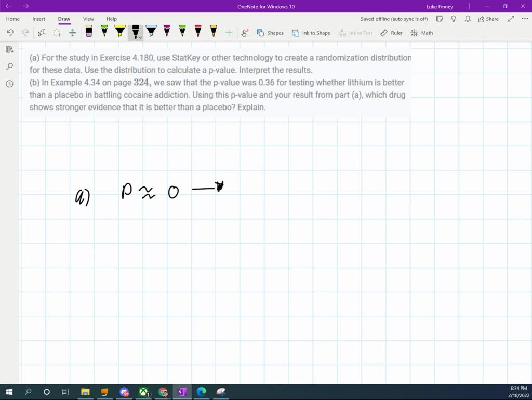Select the Eraser tool
This screenshot has height=400, width=532.
coord(89,31)
